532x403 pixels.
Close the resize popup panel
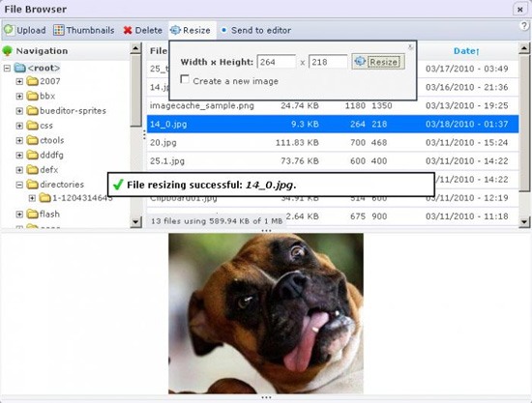point(410,46)
